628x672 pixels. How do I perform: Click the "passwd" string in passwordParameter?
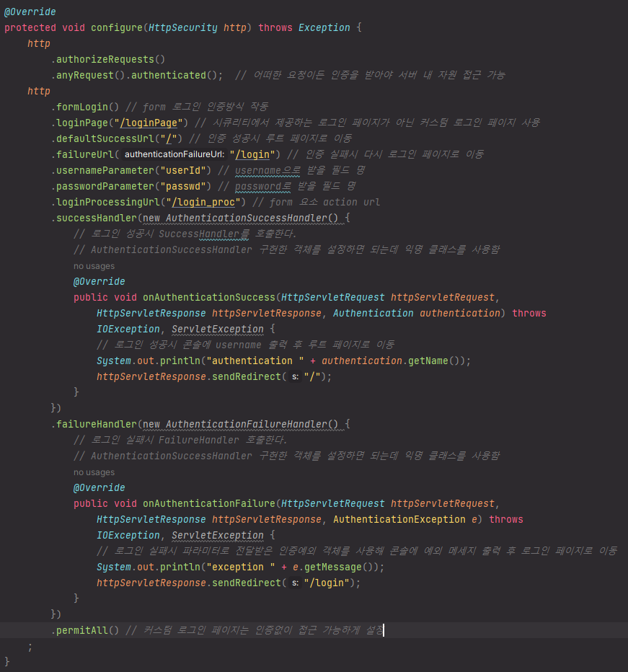coord(182,187)
